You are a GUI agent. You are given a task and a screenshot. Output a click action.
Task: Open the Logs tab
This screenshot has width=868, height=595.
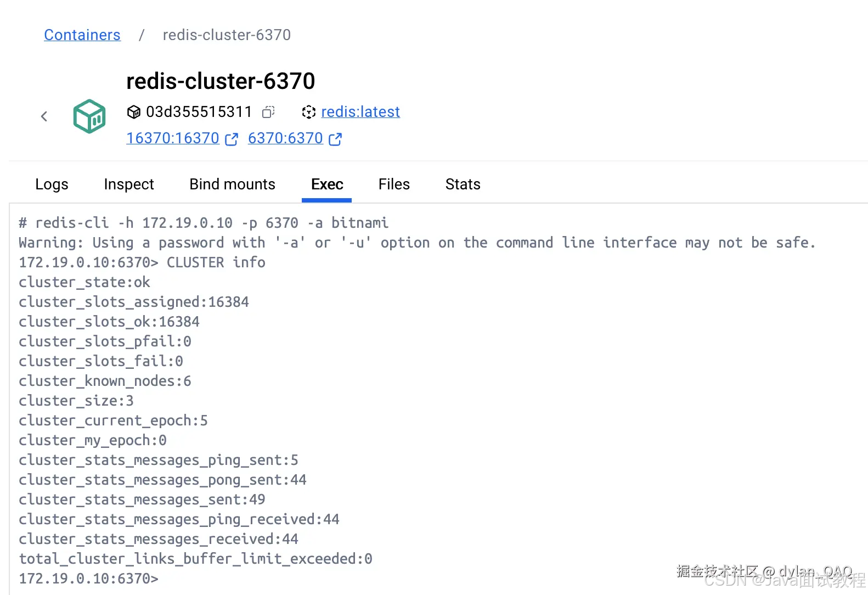pyautogui.click(x=52, y=184)
